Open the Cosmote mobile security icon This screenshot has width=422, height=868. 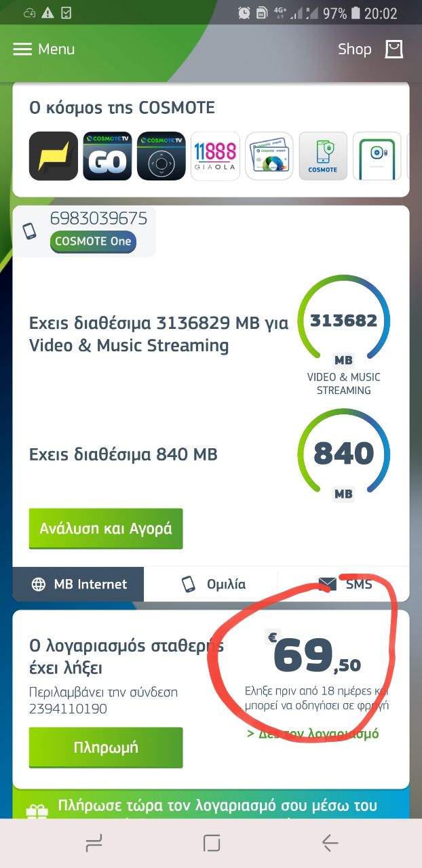click(x=323, y=156)
